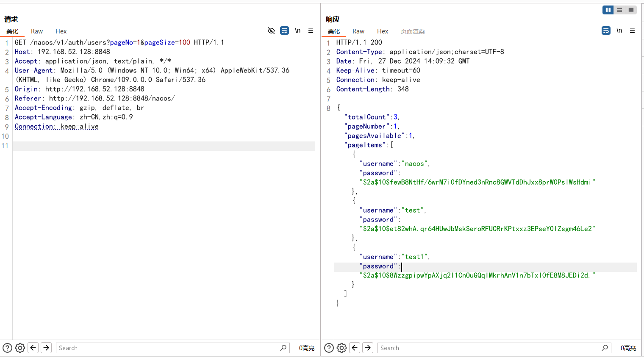Select top-bottom split layout icon
This screenshot has height=357, width=644.
[x=619, y=10]
